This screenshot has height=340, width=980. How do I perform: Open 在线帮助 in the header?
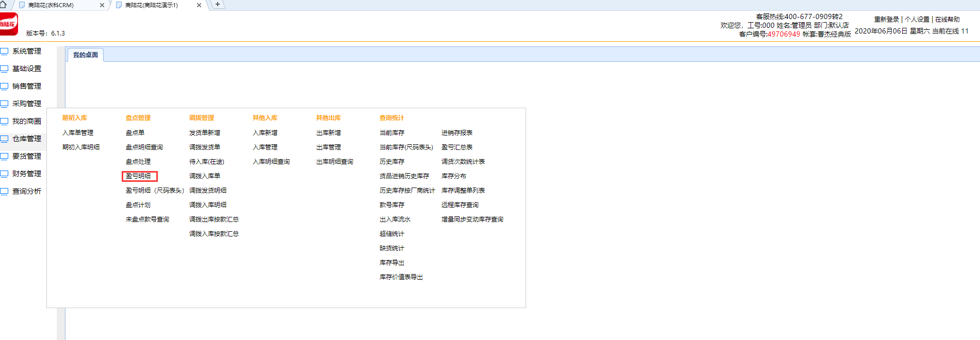point(948,20)
